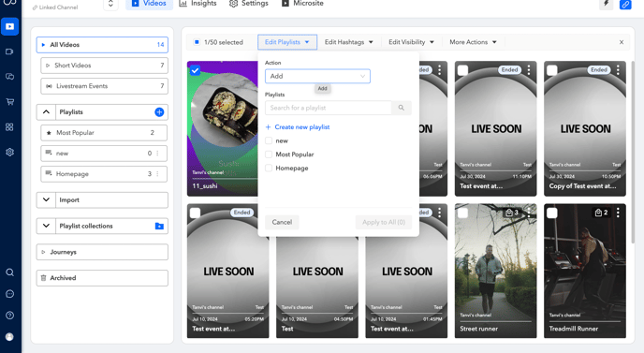Viewport: 644px width, 353px height.
Task: Click the playlist search magnifier icon
Action: click(x=402, y=108)
